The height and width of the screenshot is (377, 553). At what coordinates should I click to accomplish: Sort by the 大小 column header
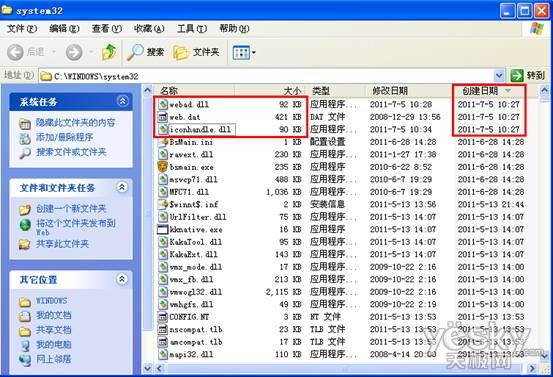(271, 91)
